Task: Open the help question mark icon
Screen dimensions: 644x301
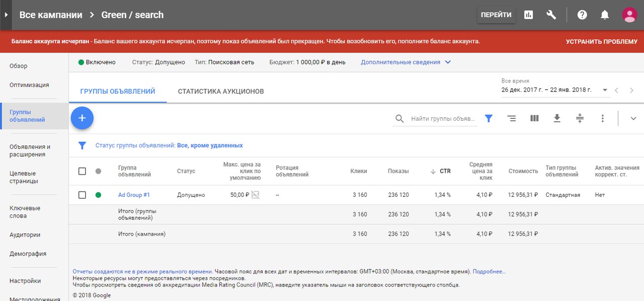Action: click(x=582, y=15)
